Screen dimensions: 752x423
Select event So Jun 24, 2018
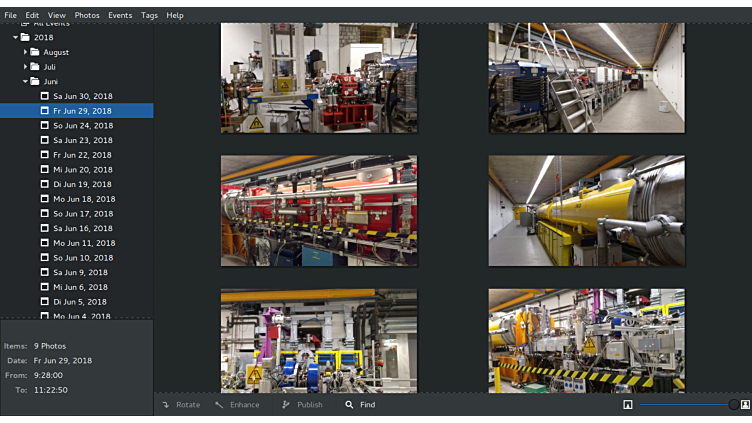(83, 126)
